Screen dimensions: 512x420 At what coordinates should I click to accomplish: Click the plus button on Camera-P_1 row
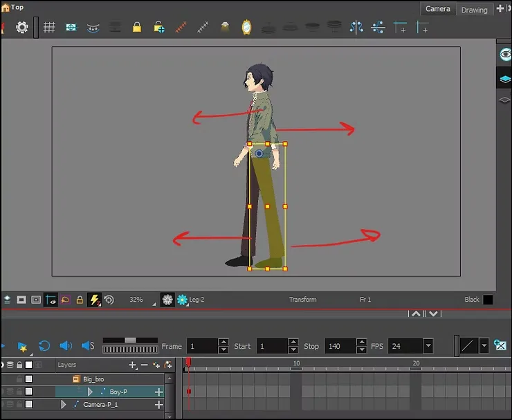(158, 405)
